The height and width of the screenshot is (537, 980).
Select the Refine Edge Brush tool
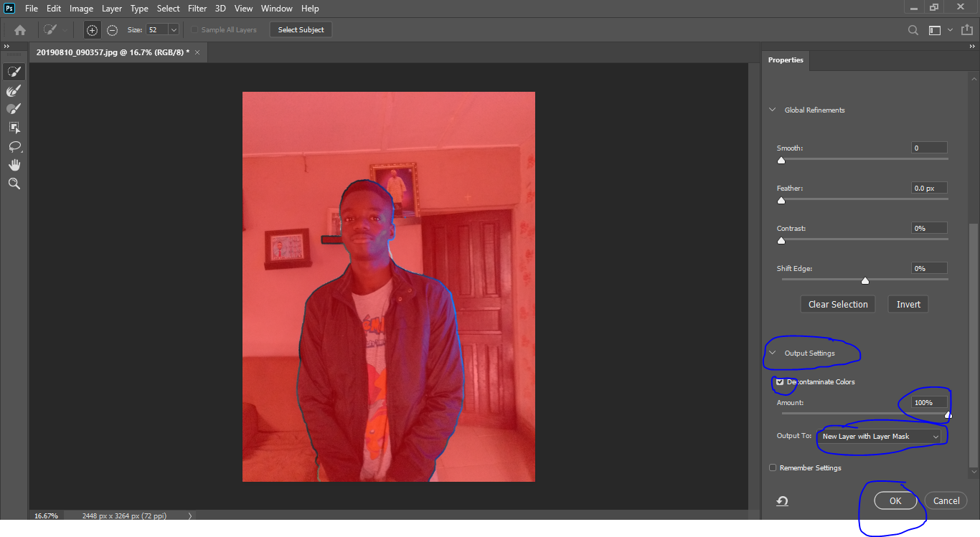(x=14, y=90)
